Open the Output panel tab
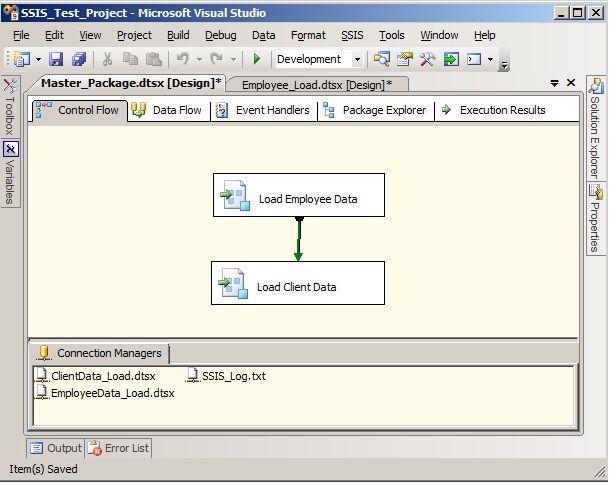The width and height of the screenshot is (611, 485). tap(56, 449)
